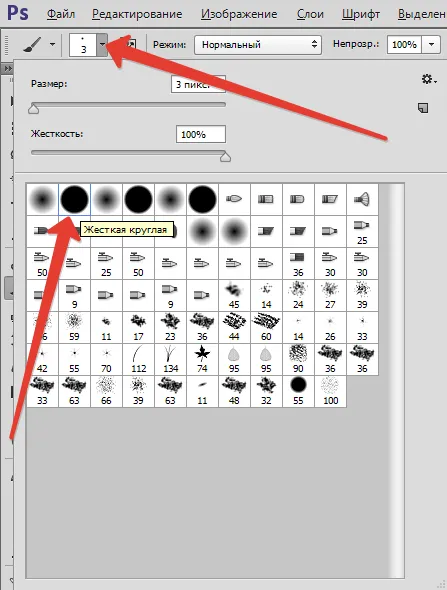Screen dimensions: 447x590
Task: Open the Режим blending mode dropdown
Action: (x=258, y=45)
